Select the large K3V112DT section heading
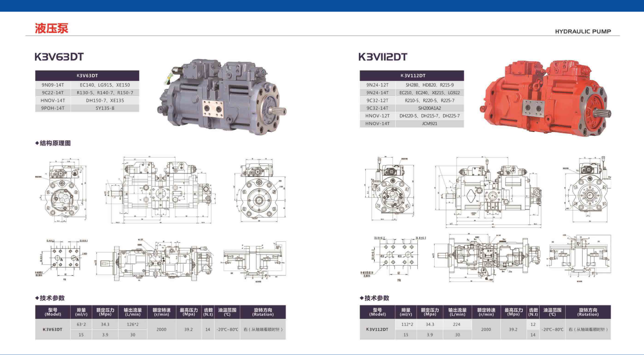The height and width of the screenshot is (355, 644). click(383, 57)
